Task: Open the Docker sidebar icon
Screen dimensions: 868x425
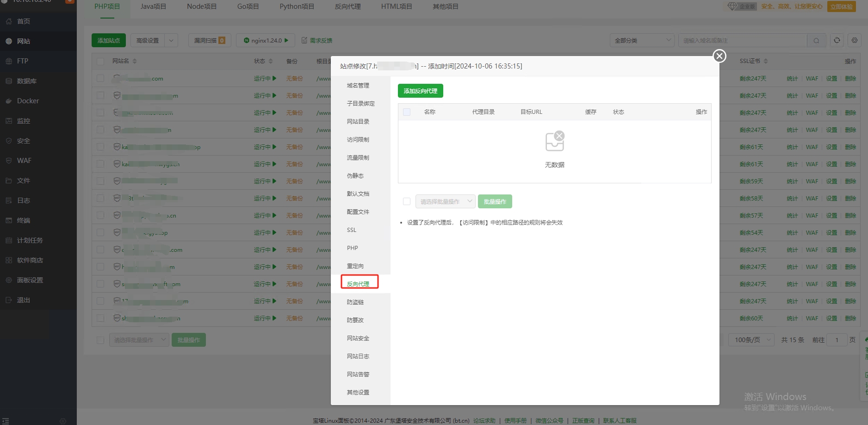Action: coord(9,101)
